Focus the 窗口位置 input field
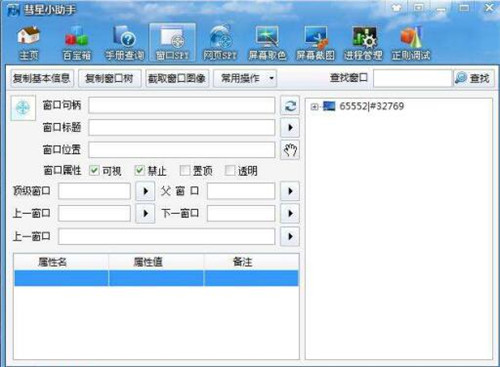The width and height of the screenshot is (500, 367). coord(182,150)
